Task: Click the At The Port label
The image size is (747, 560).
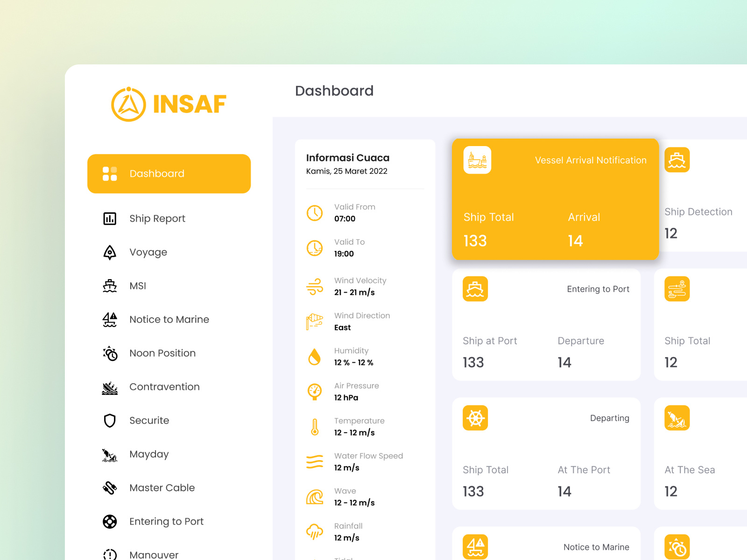Action: tap(584, 470)
